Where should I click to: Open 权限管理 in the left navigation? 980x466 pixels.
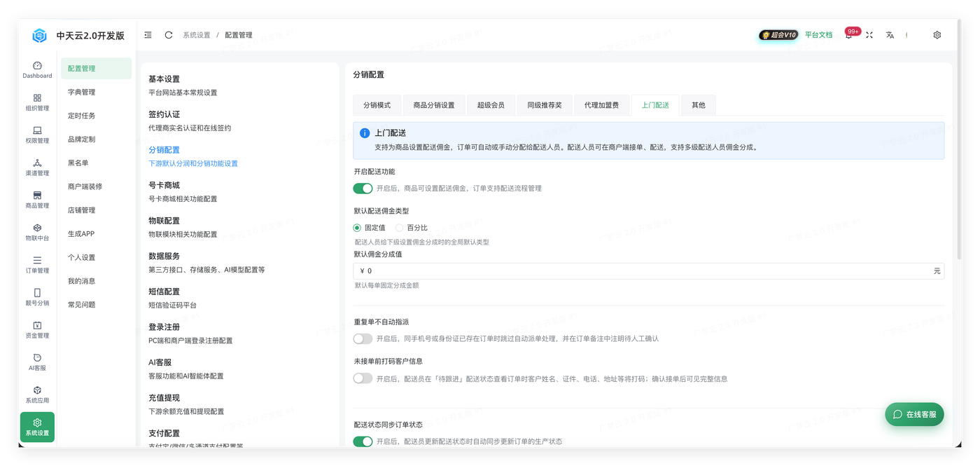click(37, 135)
